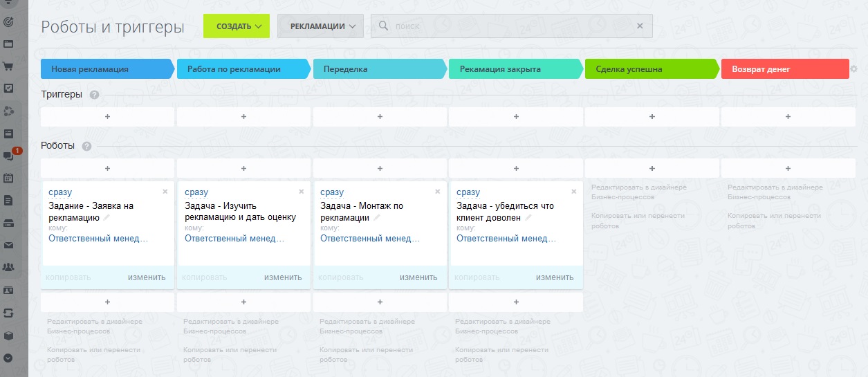868x377 pixels.
Task: Open help icon next to Роботы
Action: [86, 146]
